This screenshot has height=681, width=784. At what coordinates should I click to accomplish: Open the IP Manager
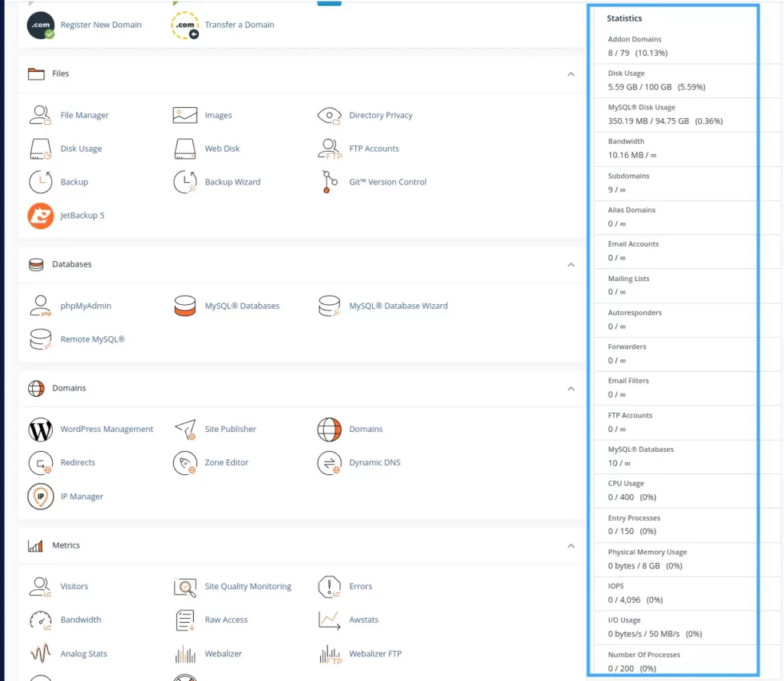(x=80, y=496)
